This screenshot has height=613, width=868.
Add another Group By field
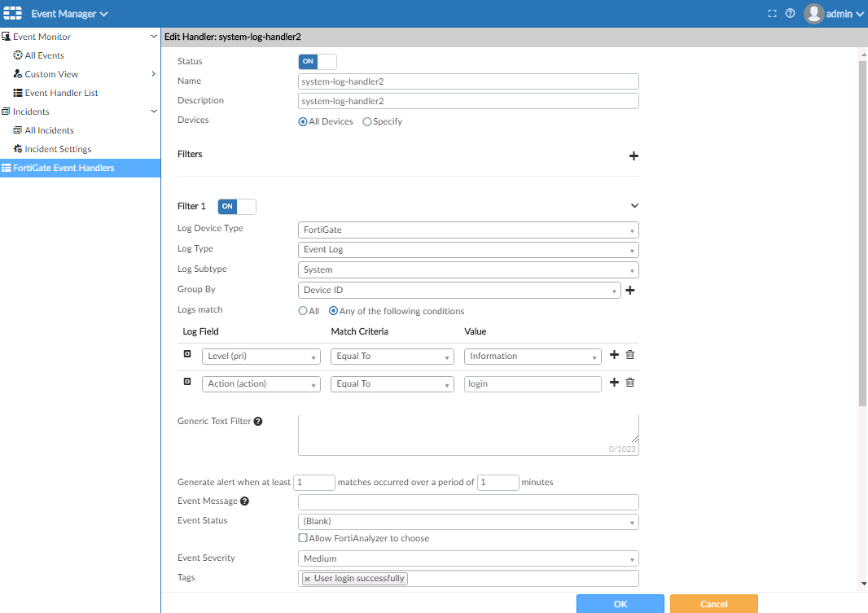pos(630,290)
